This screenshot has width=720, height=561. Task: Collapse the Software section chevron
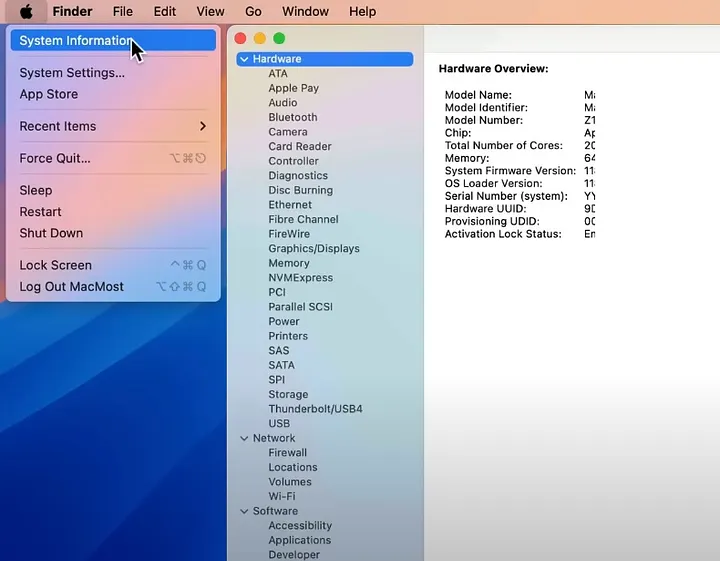coord(244,511)
